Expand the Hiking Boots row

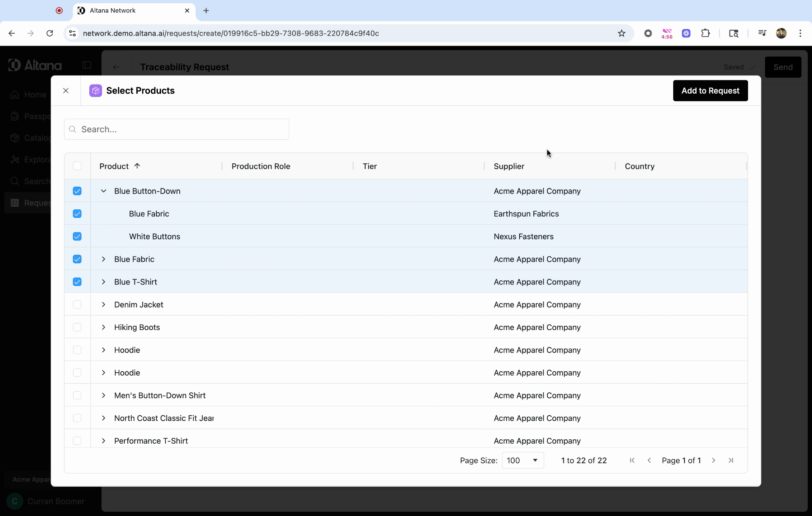(104, 327)
